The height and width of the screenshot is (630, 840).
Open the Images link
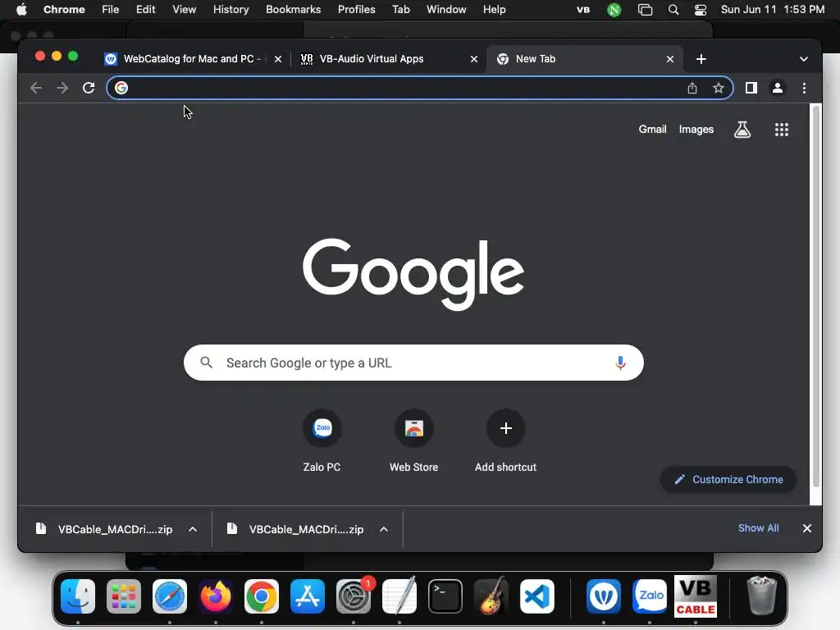(696, 129)
